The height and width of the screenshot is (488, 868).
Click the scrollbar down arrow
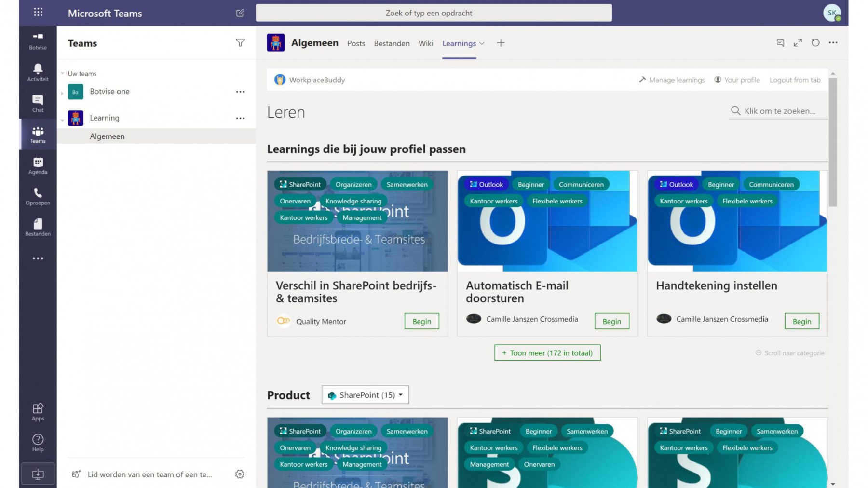(x=833, y=484)
